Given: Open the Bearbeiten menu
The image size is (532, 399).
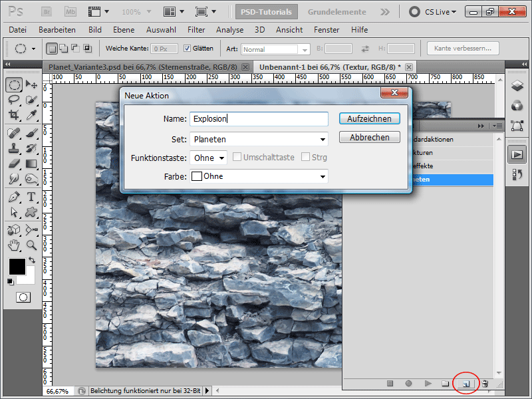Looking at the screenshot, I should [57, 30].
